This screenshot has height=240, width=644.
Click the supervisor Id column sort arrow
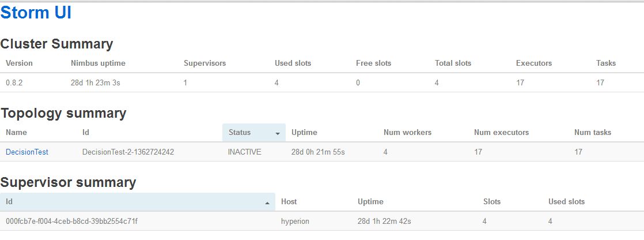(x=267, y=203)
